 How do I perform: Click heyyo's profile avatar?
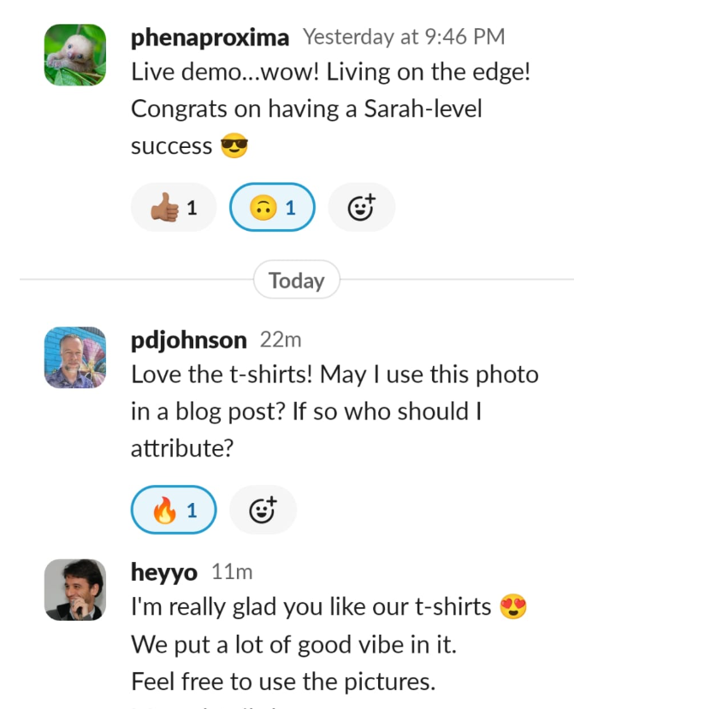click(75, 589)
